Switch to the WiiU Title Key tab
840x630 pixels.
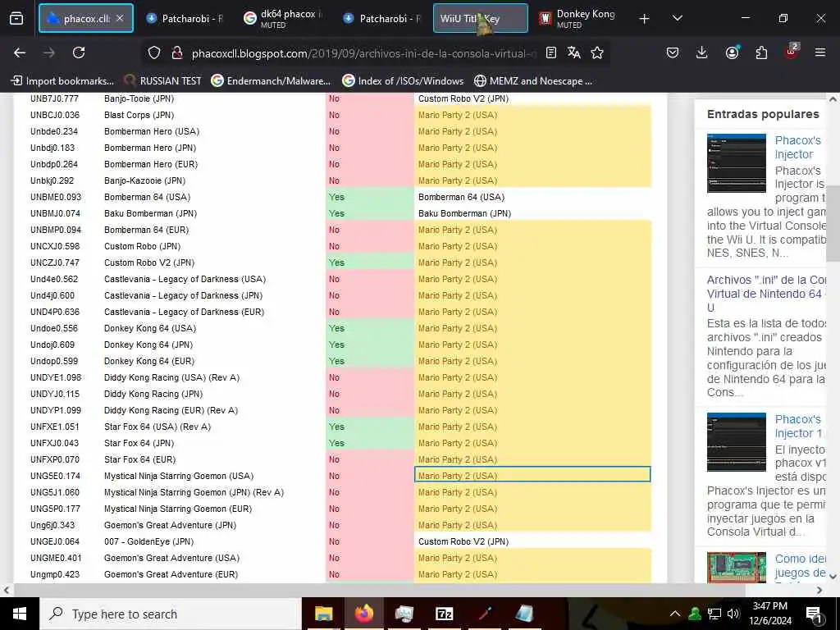click(480, 18)
